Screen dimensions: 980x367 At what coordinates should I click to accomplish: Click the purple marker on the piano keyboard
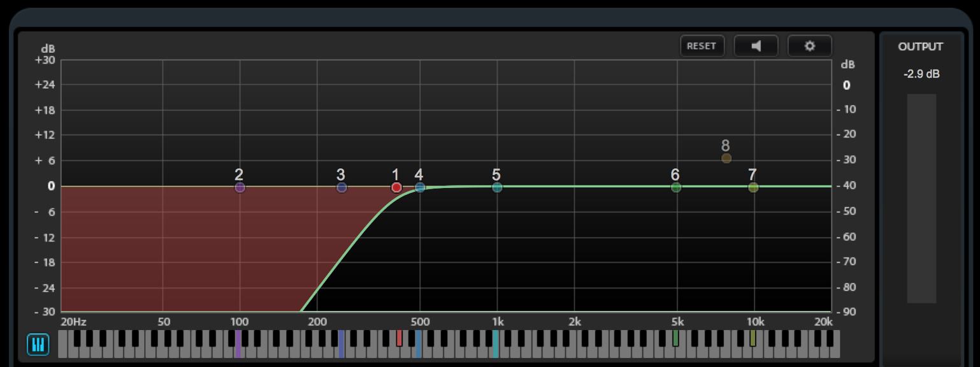tap(238, 343)
